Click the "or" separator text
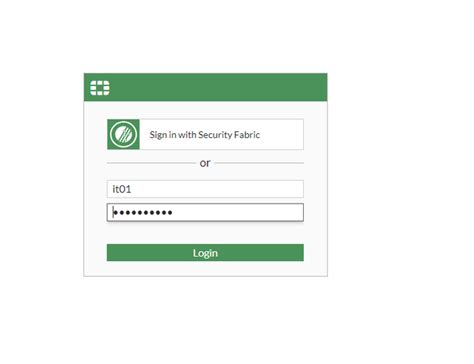The width and height of the screenshot is (474, 364). click(x=205, y=163)
